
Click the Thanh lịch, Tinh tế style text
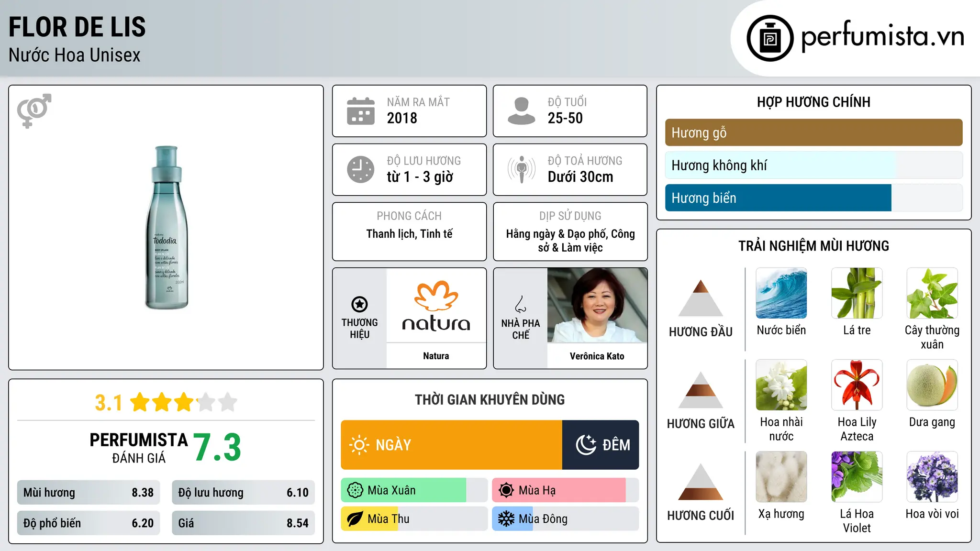(x=409, y=234)
